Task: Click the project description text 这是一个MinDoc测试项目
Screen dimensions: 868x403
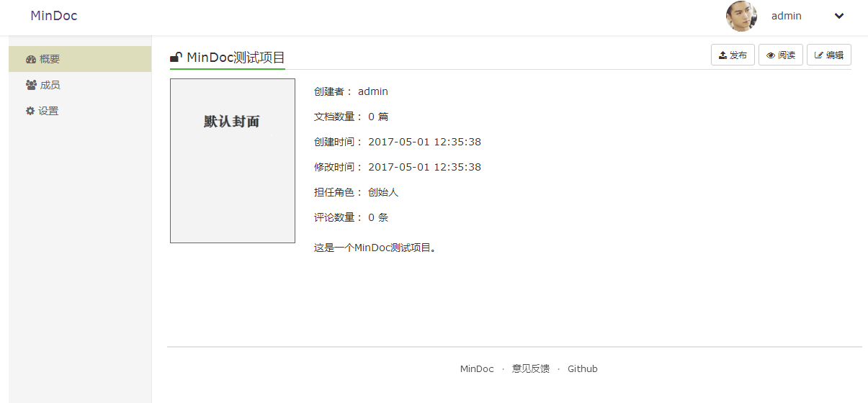Action: pos(375,248)
